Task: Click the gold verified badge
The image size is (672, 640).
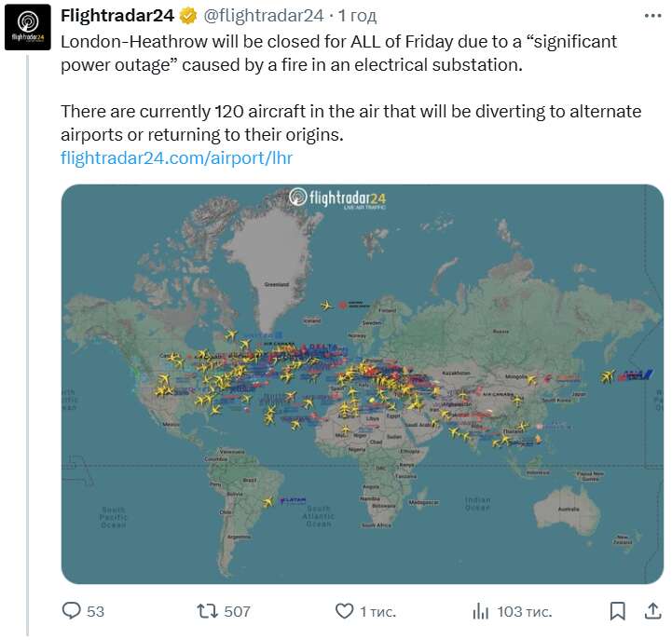Action: (x=188, y=16)
